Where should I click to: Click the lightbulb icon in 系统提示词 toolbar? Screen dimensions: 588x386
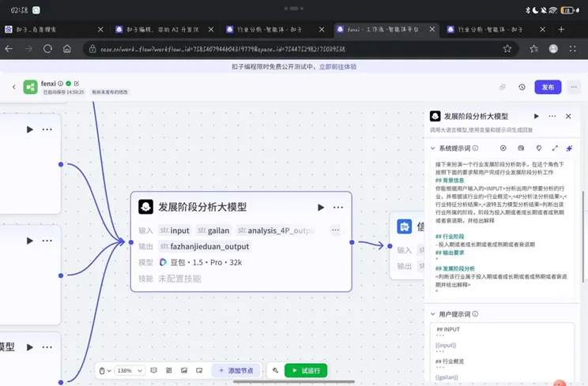538,148
